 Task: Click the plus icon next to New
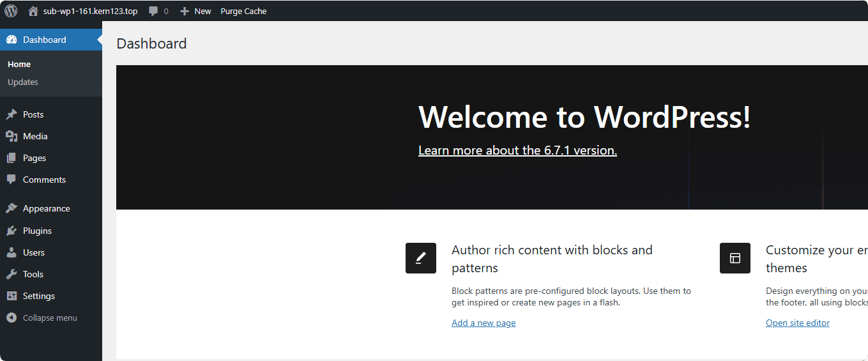185,11
